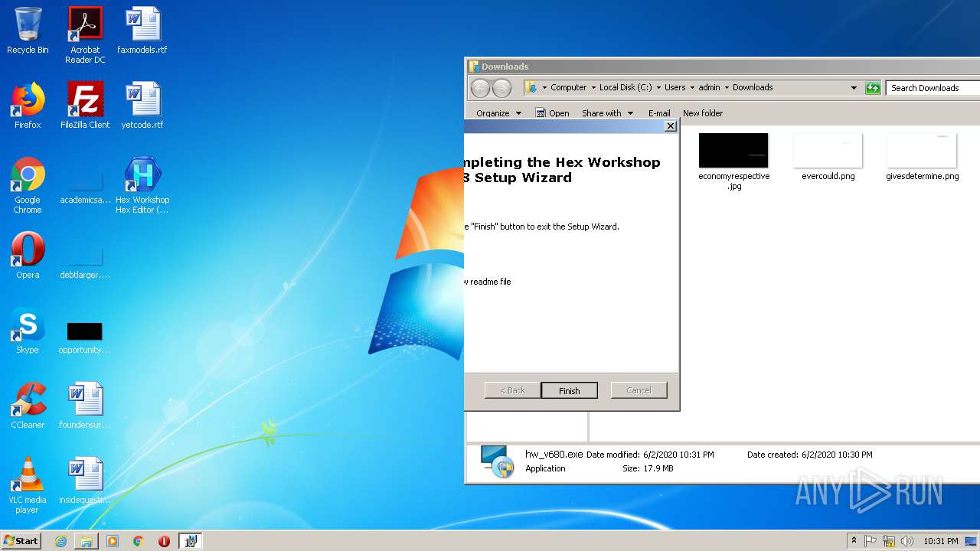Open Internet Explorer in taskbar
Image resolution: width=980 pixels, height=551 pixels.
coord(60,541)
